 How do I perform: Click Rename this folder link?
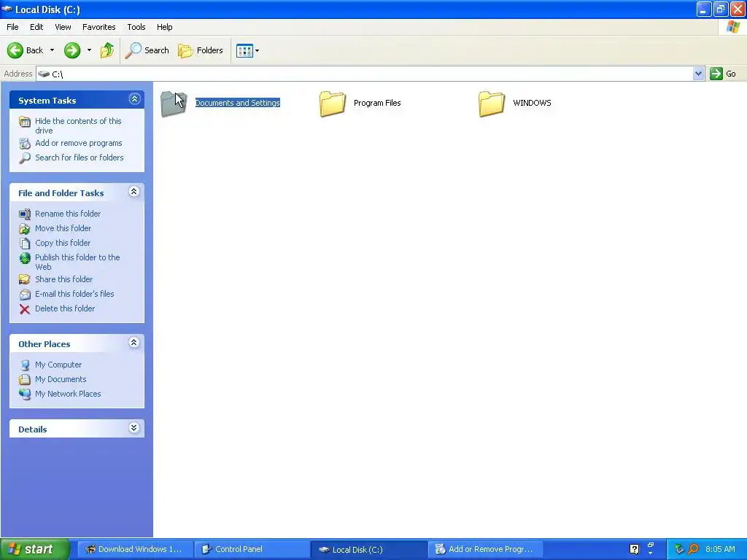68,214
